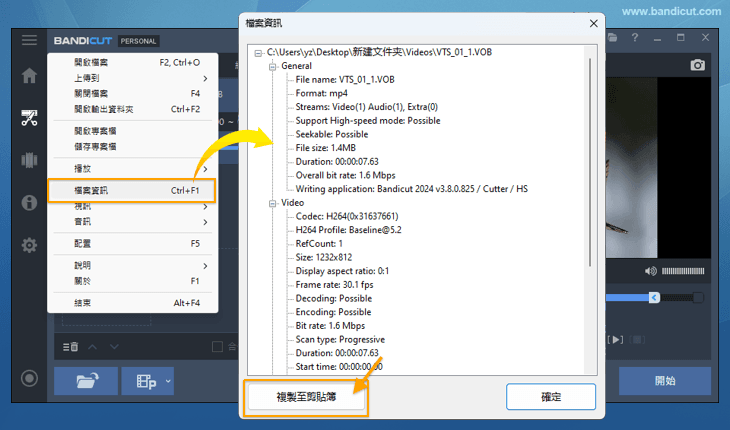This screenshot has width=730, height=430.
Task: Click 'Writing application: Bandicut 2024' row
Action: pyautogui.click(x=412, y=189)
